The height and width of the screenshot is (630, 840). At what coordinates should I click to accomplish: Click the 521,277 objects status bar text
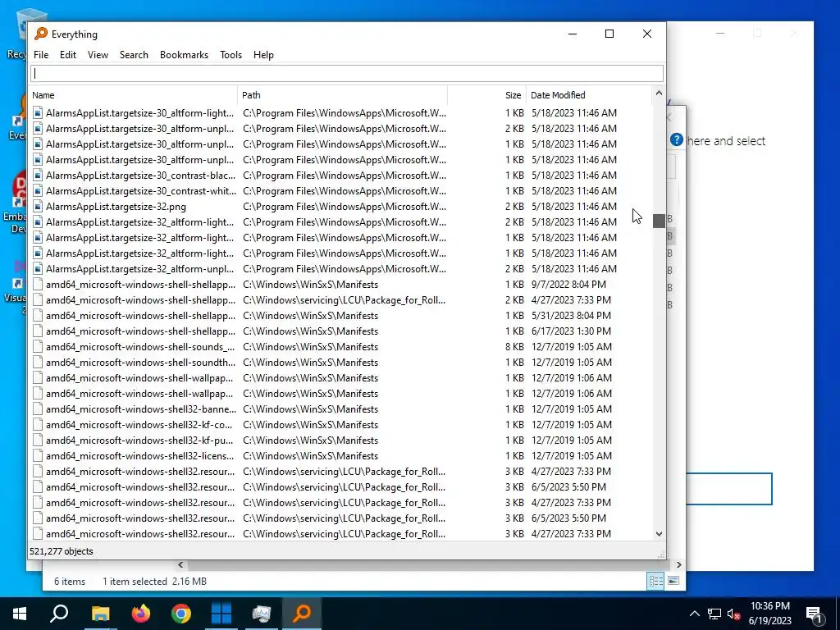point(61,551)
